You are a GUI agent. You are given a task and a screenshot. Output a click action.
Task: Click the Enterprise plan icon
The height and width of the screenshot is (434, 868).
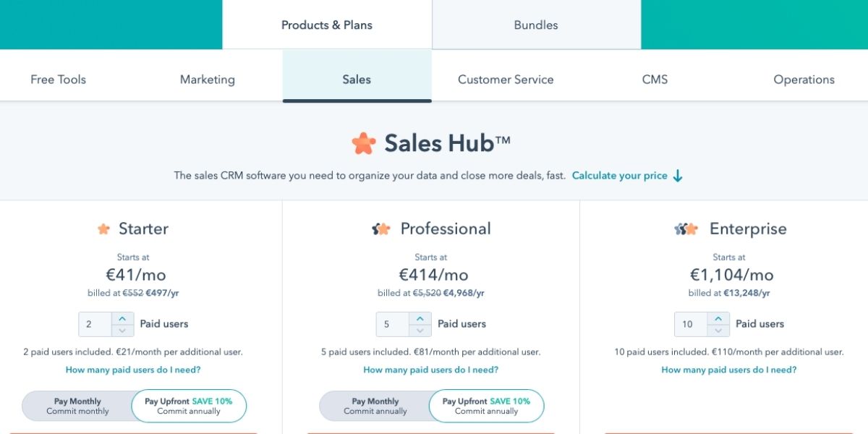(686, 229)
